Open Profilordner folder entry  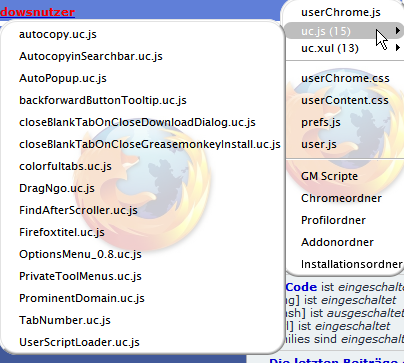(333, 220)
